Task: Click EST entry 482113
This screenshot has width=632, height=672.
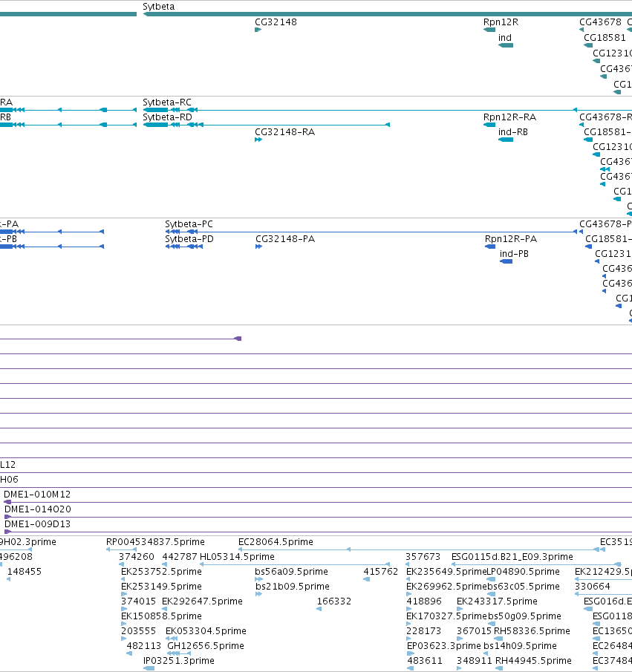Action: (143, 646)
